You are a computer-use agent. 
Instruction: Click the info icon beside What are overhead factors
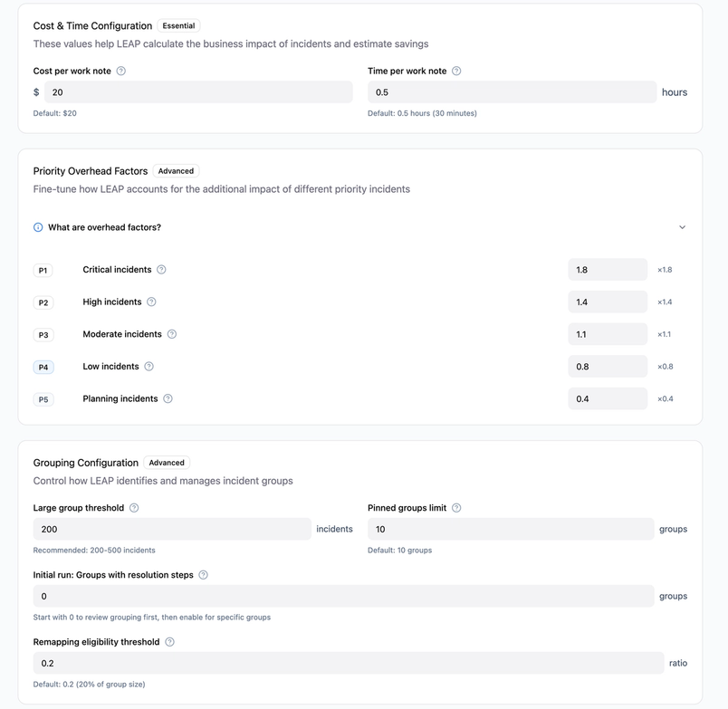pyautogui.click(x=35, y=227)
